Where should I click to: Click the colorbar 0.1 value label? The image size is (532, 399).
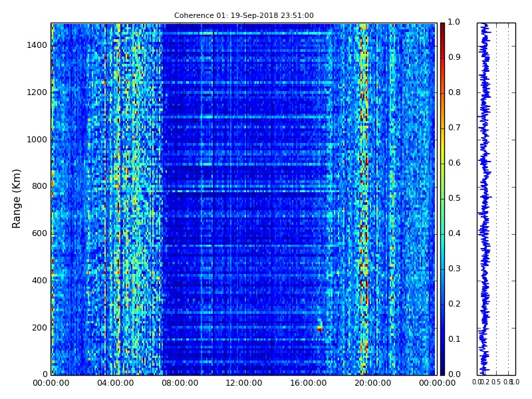coord(454,339)
